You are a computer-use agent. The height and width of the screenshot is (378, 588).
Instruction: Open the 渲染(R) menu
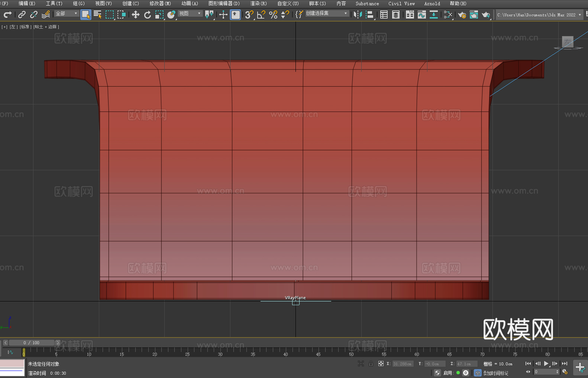[259, 3]
